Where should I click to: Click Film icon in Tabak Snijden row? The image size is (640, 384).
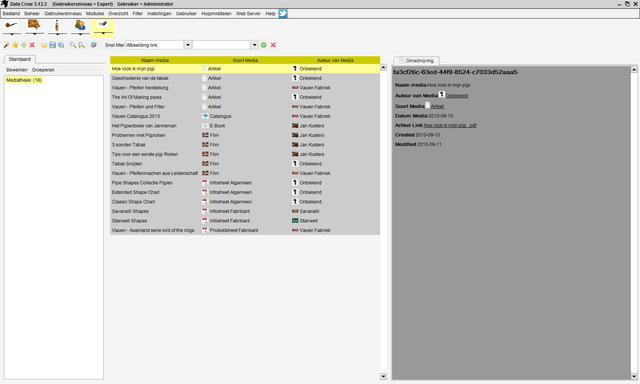[x=205, y=164]
